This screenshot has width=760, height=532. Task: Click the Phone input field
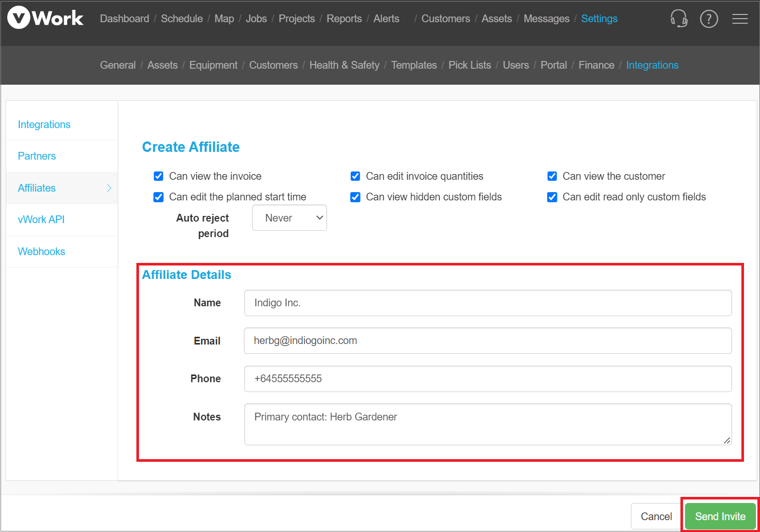(488, 379)
